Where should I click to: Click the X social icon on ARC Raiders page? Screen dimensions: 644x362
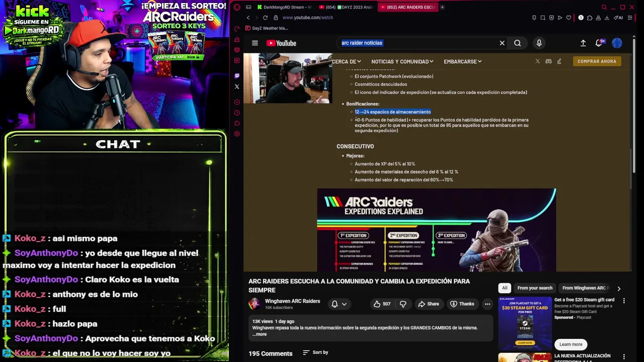pyautogui.click(x=537, y=61)
